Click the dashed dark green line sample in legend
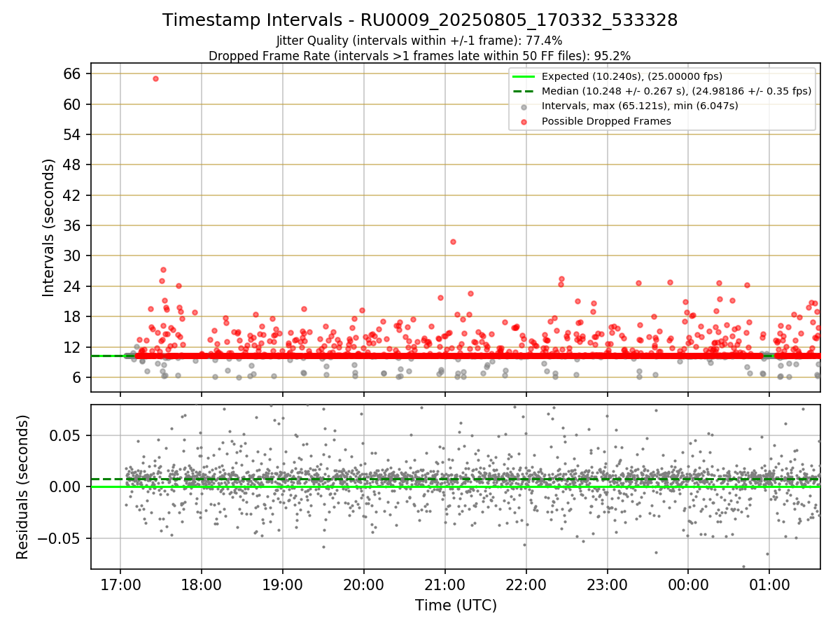 [x=524, y=92]
